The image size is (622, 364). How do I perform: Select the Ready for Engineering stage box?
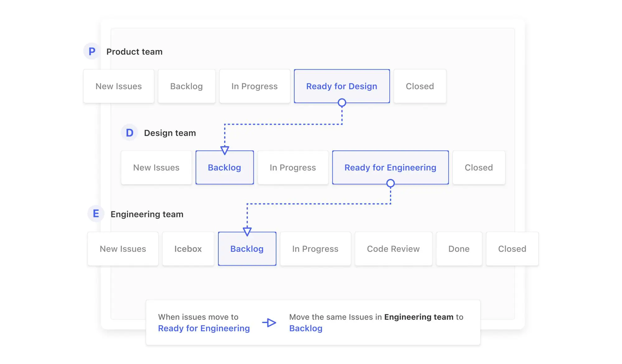tap(390, 167)
